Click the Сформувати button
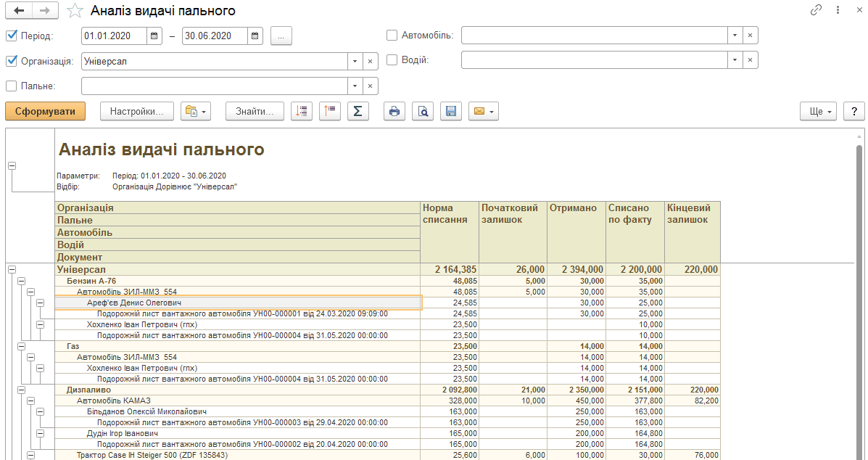 pyautogui.click(x=46, y=111)
